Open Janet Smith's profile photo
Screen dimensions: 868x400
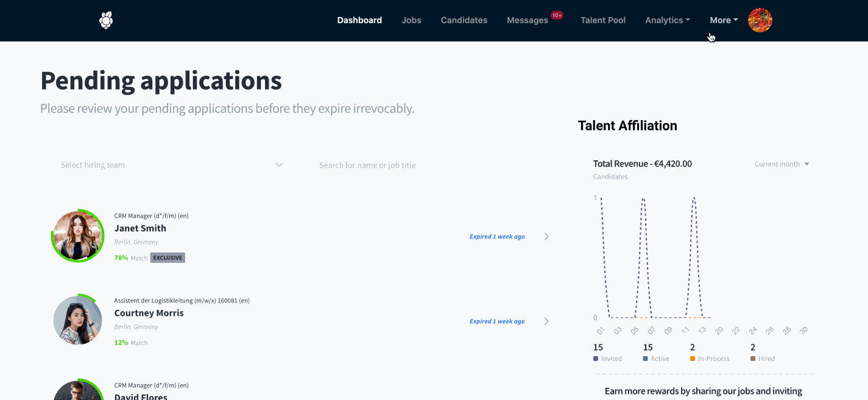click(77, 236)
